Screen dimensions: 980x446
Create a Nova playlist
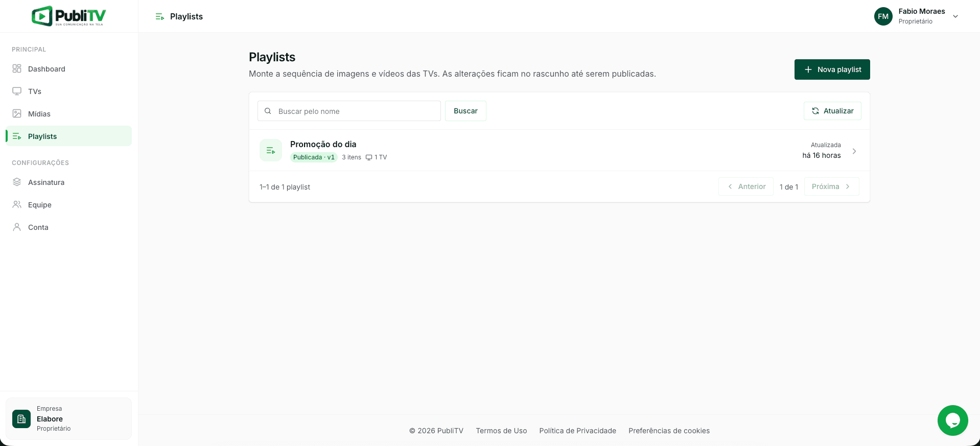pos(832,69)
